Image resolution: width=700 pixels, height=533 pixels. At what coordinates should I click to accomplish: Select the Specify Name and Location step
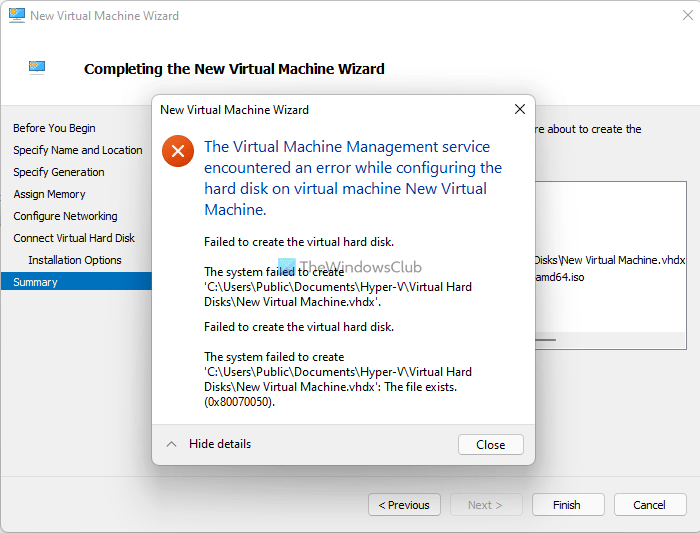(x=77, y=150)
